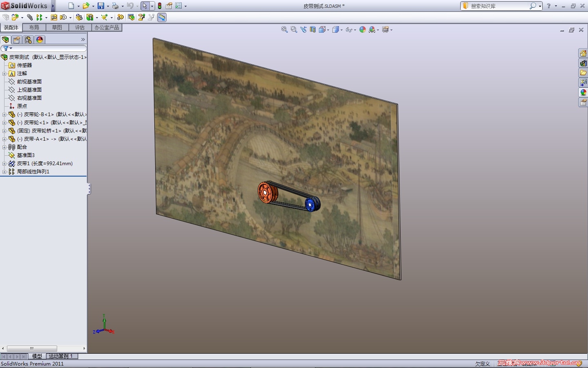Expand the 皮带轮-B<1> component node

pyautogui.click(x=4, y=114)
